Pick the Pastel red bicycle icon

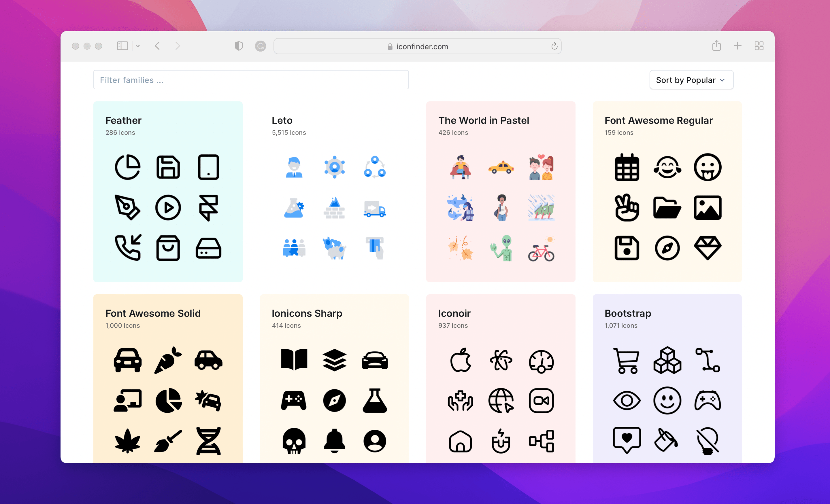pyautogui.click(x=541, y=249)
